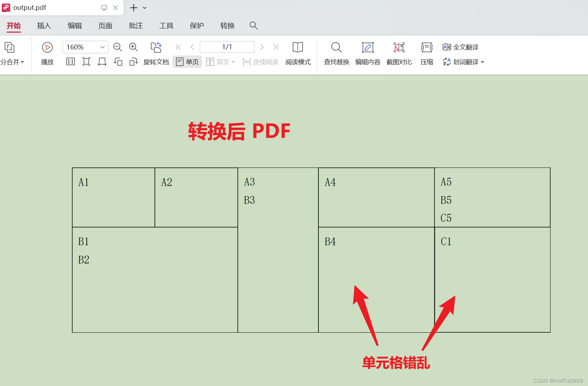
Task: Toggle 单页 single page view
Action: 187,62
